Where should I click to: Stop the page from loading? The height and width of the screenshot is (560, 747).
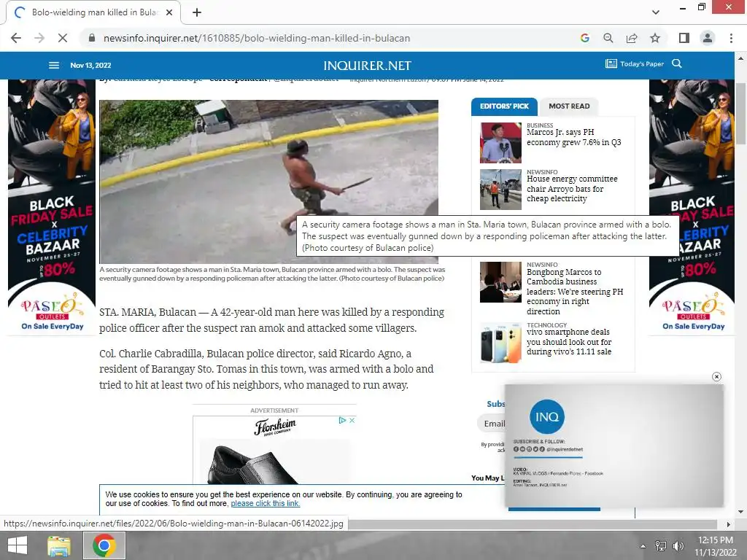pyautogui.click(x=63, y=38)
